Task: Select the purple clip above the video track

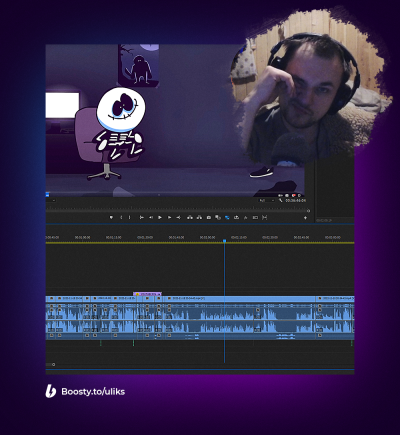Action: [148, 294]
